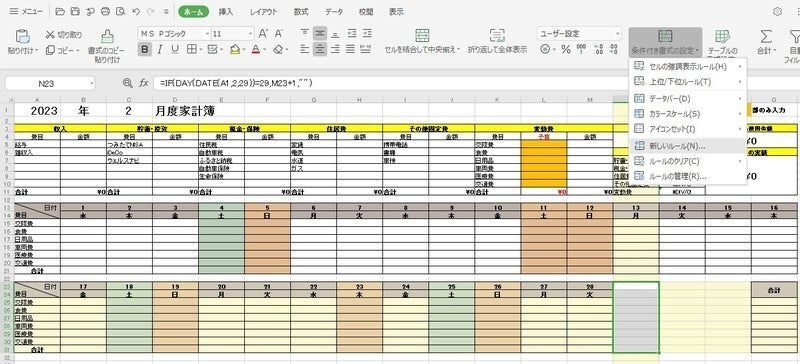This screenshot has width=800, height=364.
Task: Open 上位/下位ルール(T) submenu
Action: [688, 82]
